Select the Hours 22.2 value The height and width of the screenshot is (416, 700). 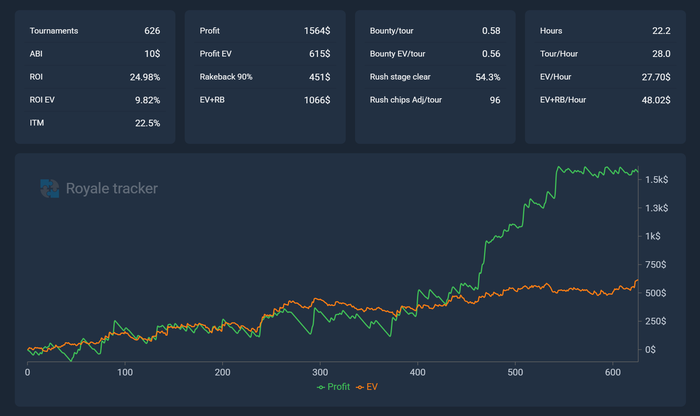pos(660,31)
